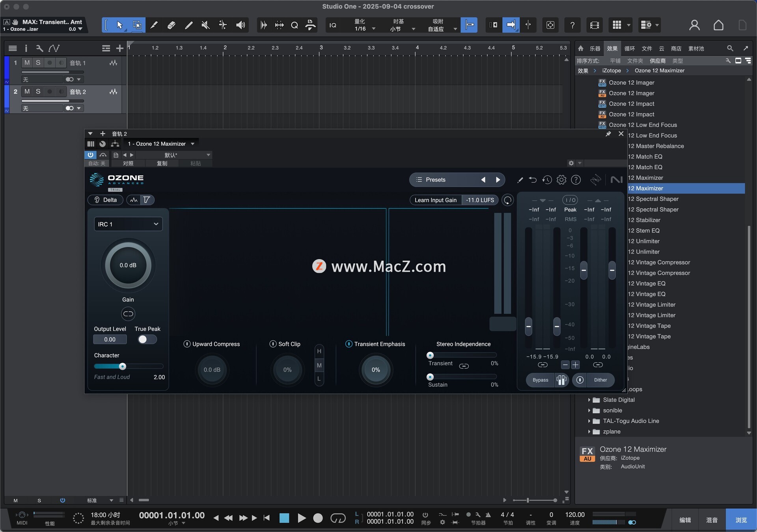Expand the zplane folder
This screenshot has height=532, width=757.
coord(589,432)
